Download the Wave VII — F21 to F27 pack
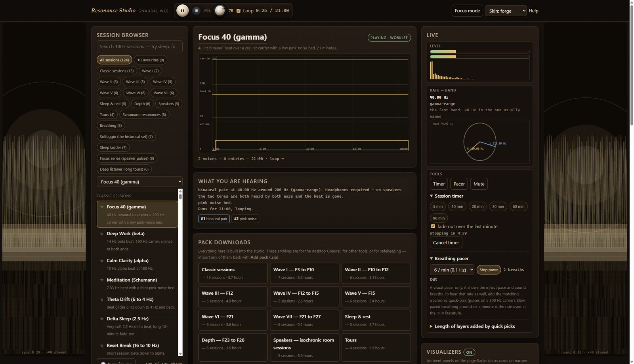The height and width of the screenshot is (364, 634). pos(304,320)
